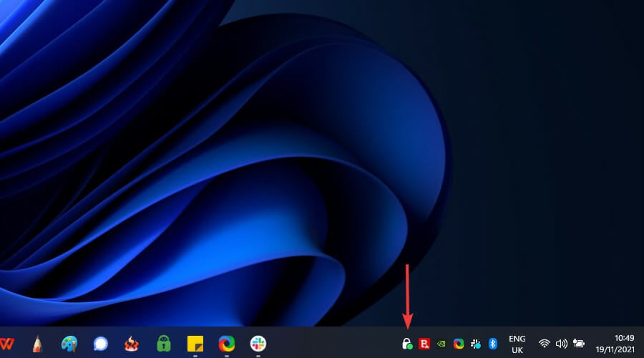
Task: Open WPS Office from the taskbar
Action: pyautogui.click(x=7, y=344)
